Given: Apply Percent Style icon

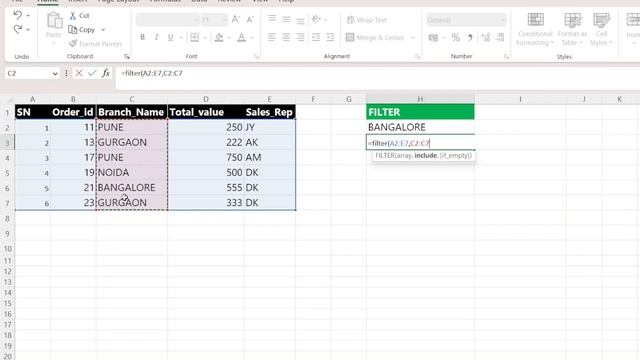Looking at the screenshot, I should pyautogui.click(x=456, y=38).
